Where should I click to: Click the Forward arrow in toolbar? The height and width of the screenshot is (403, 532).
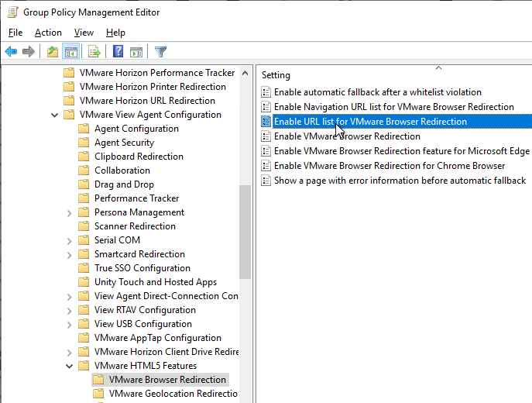pos(29,52)
